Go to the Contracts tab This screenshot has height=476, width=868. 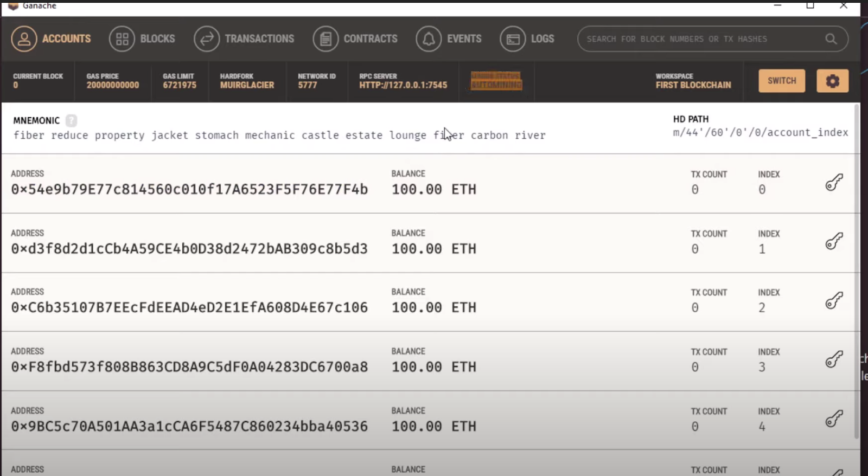click(355, 39)
